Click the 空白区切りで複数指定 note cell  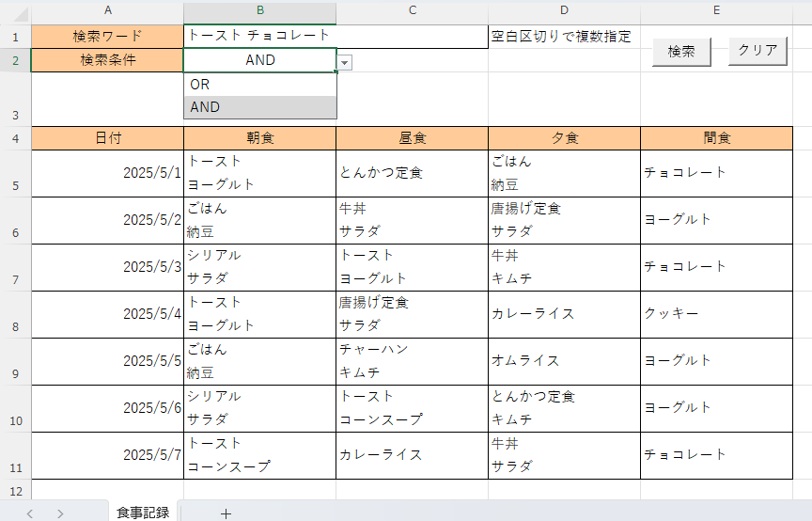(565, 37)
